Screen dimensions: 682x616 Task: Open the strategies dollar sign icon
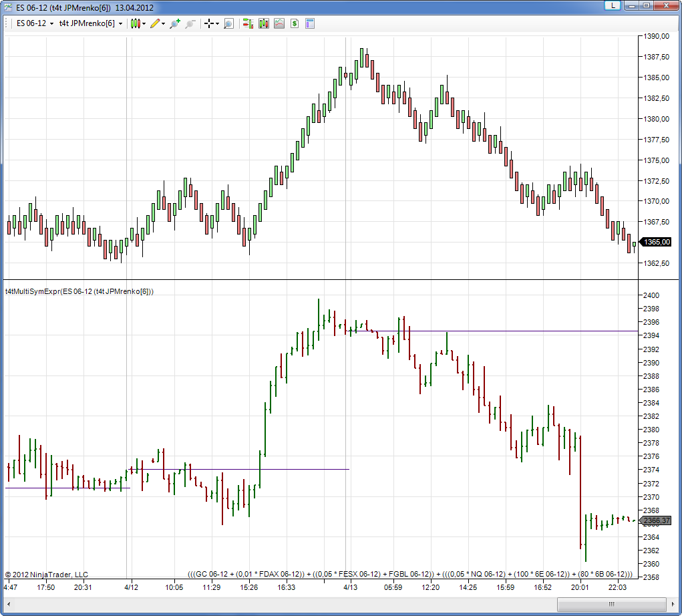(x=295, y=23)
